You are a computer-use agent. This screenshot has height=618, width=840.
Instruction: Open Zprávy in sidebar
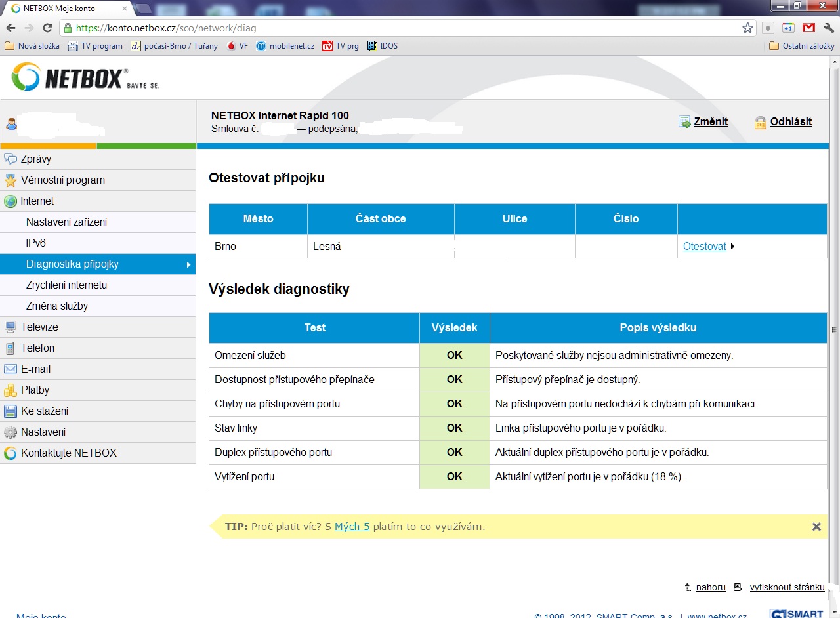pyautogui.click(x=35, y=159)
